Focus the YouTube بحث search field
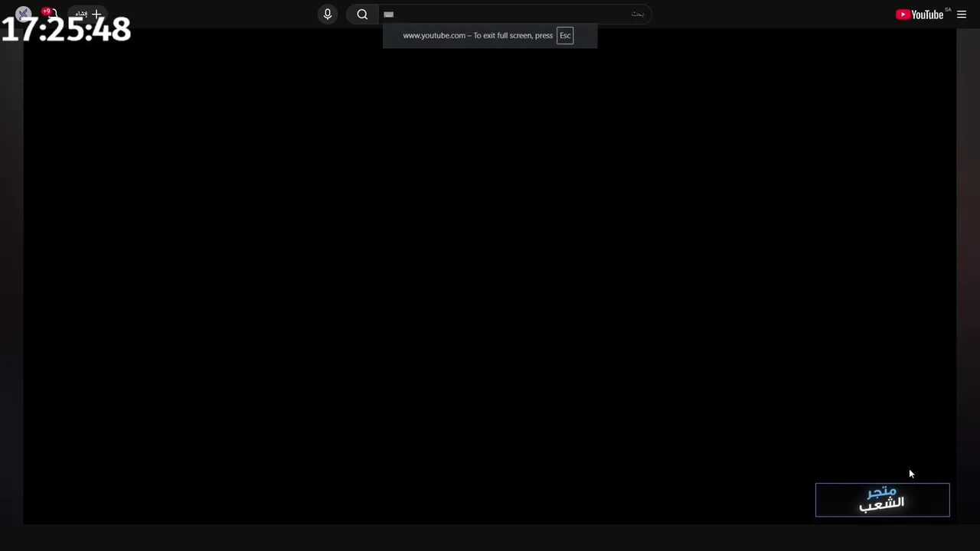This screenshot has height=551, width=980. (x=514, y=14)
